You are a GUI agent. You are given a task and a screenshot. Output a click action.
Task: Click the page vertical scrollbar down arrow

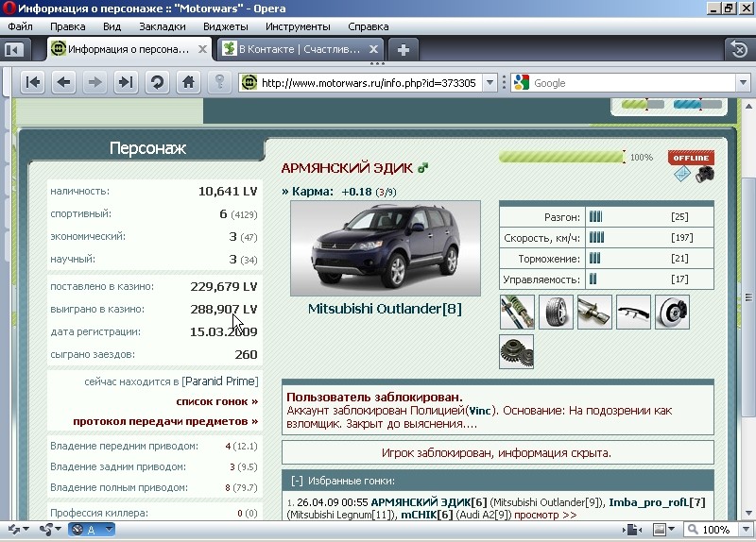[748, 513]
